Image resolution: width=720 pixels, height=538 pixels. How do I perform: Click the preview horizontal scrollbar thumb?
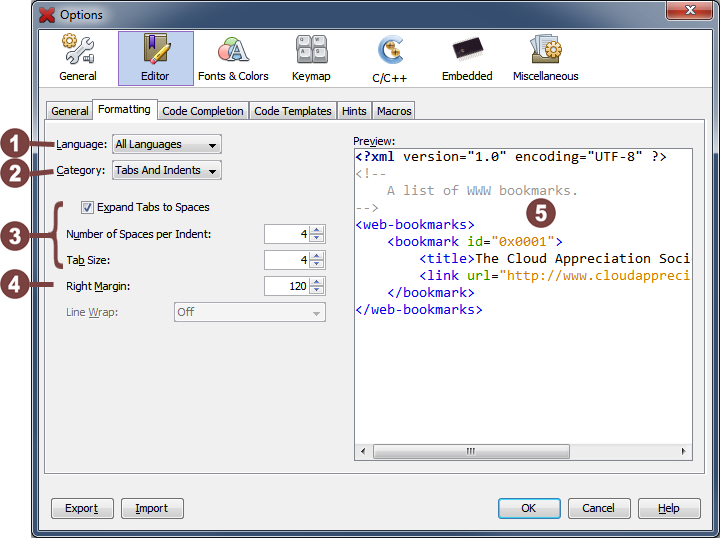469,452
